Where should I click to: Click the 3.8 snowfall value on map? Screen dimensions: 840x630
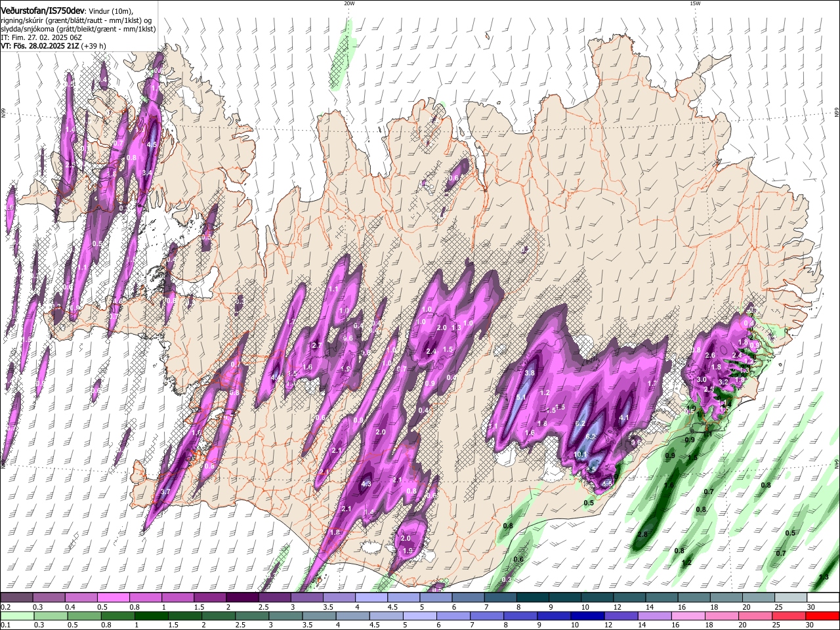[530, 373]
